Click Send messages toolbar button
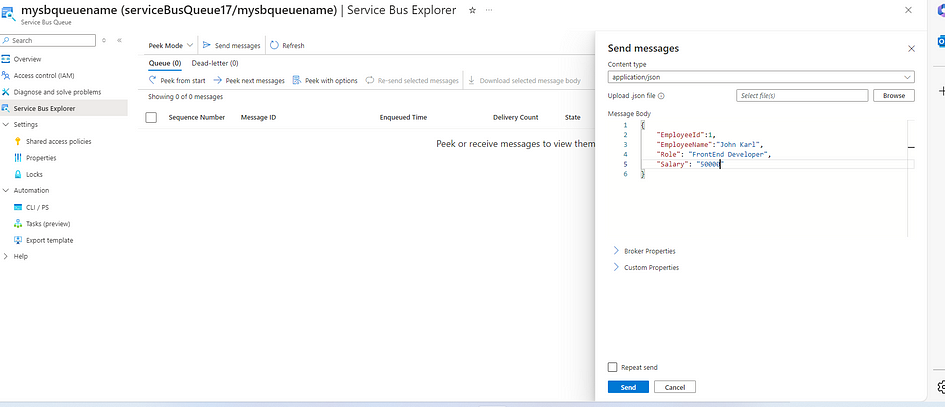Image resolution: width=945 pixels, height=407 pixels. tap(231, 45)
